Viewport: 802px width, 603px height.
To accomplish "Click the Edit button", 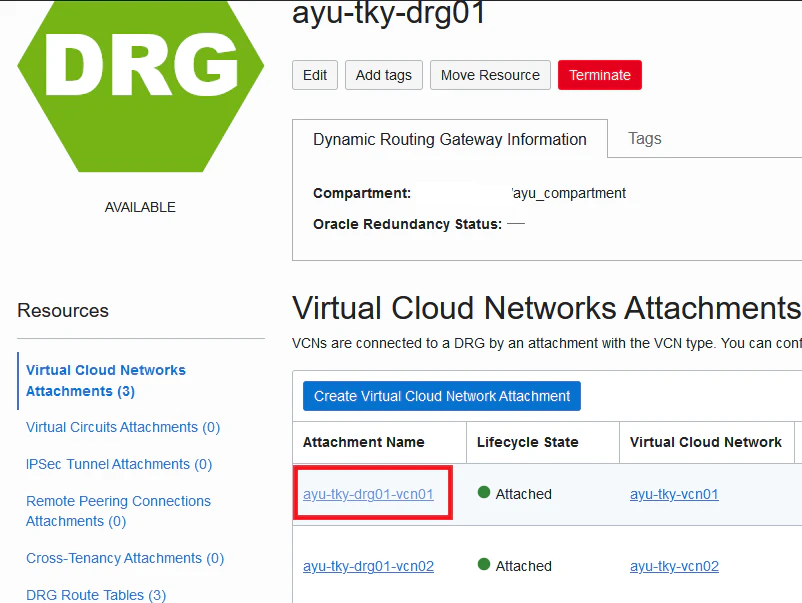I will [315, 75].
